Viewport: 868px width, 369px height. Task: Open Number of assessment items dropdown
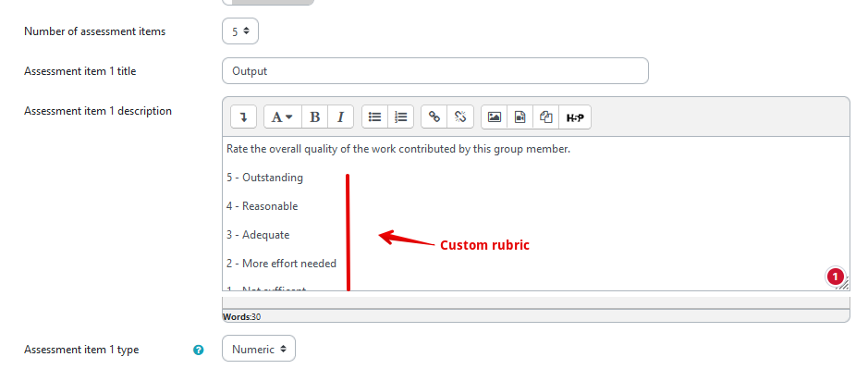[240, 31]
